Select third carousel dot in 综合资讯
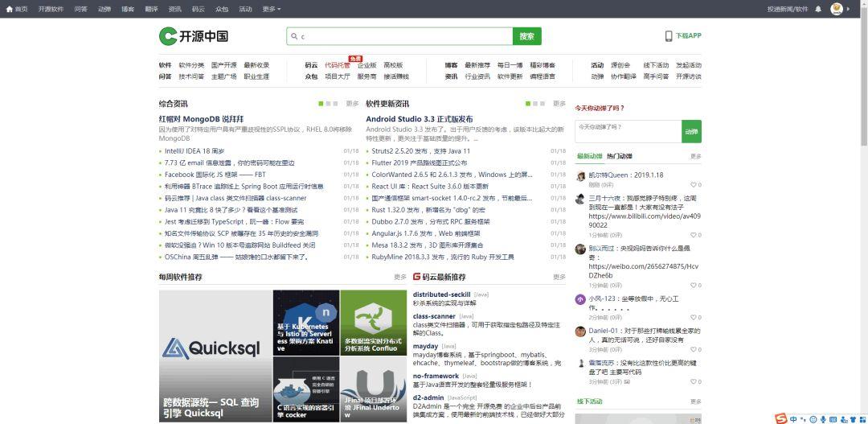 [335, 104]
